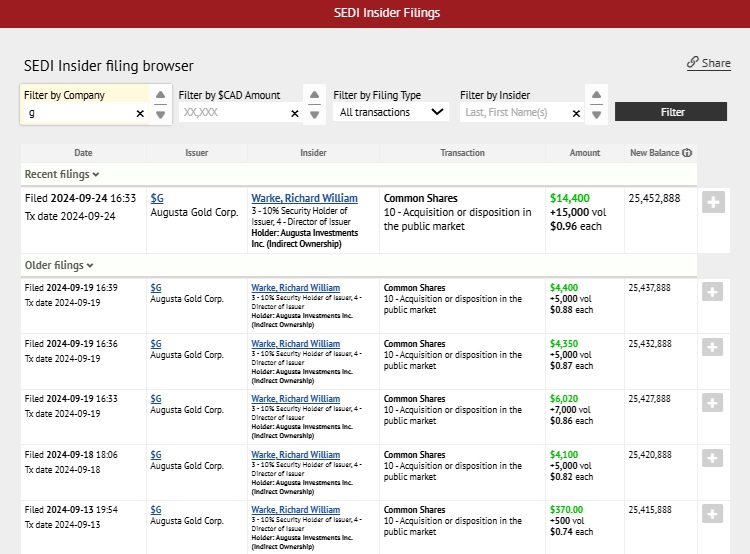Screen dimensions: 750x554
Task: Click the Share link icon
Action: [693, 62]
